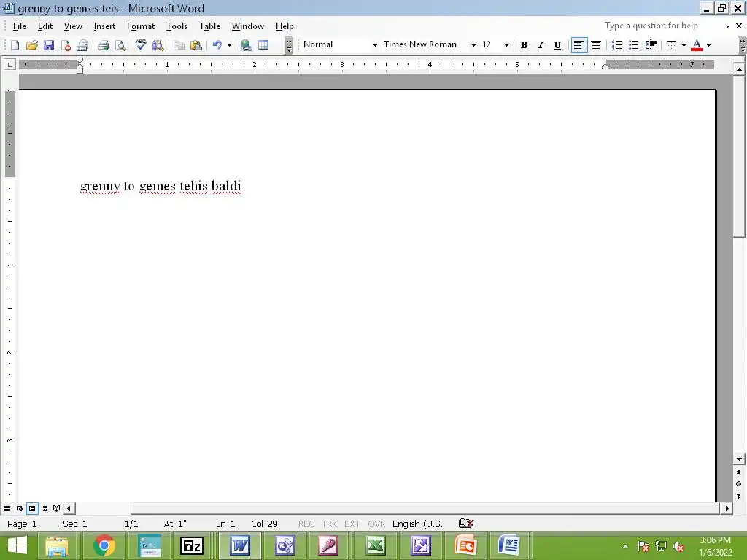This screenshot has width=747, height=560.
Task: Apply numbered list formatting
Action: (617, 45)
